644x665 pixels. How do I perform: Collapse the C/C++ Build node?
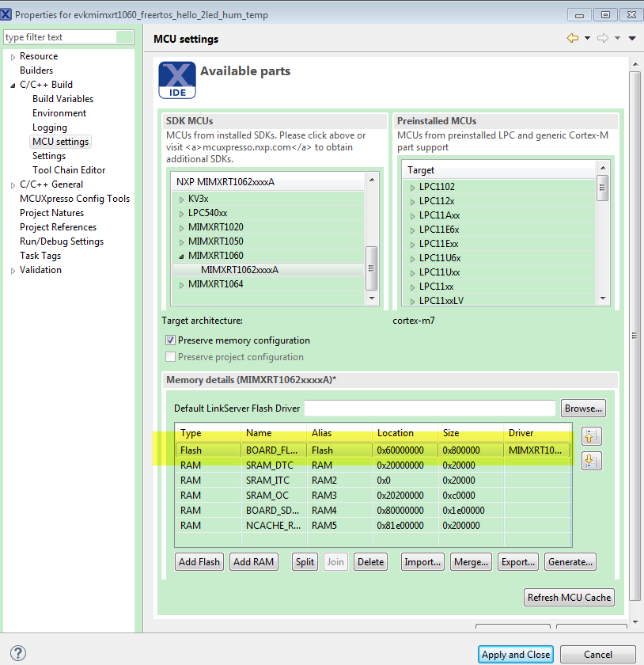[x=13, y=85]
